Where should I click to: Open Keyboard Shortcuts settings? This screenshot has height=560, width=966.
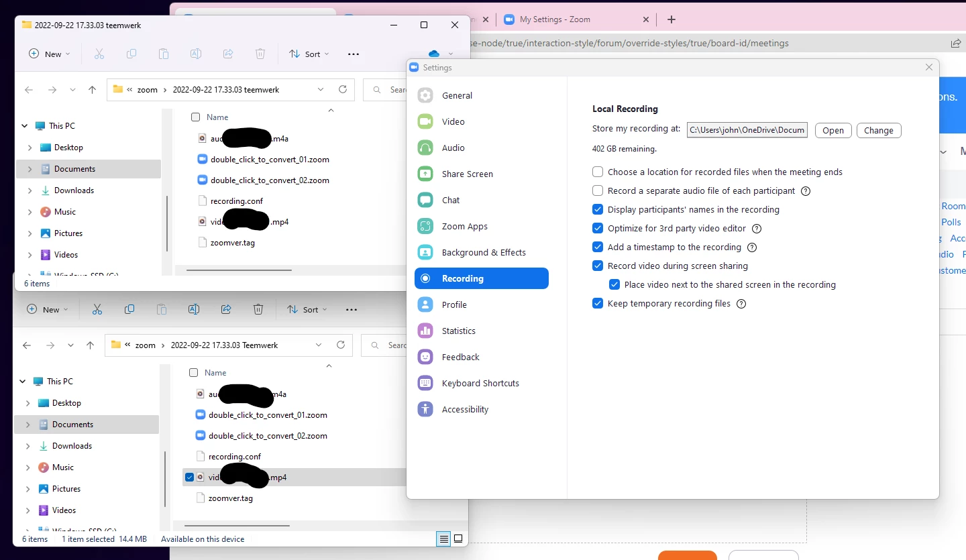482,383
